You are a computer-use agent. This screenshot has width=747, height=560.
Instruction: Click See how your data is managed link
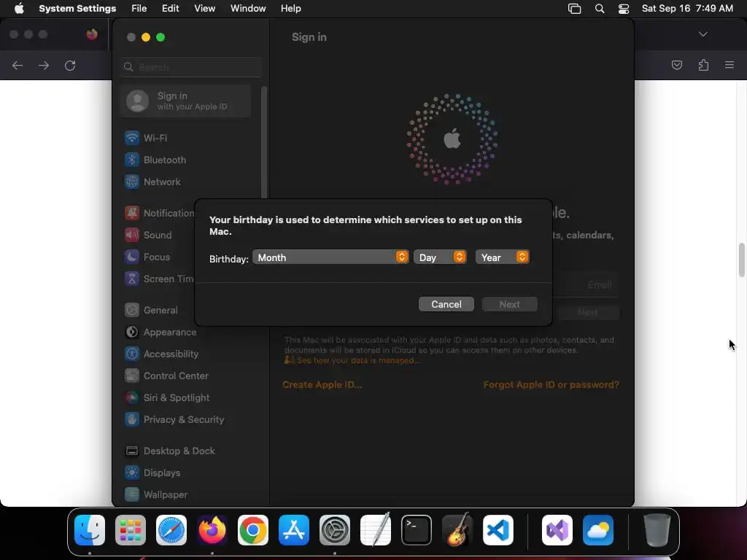tap(357, 360)
